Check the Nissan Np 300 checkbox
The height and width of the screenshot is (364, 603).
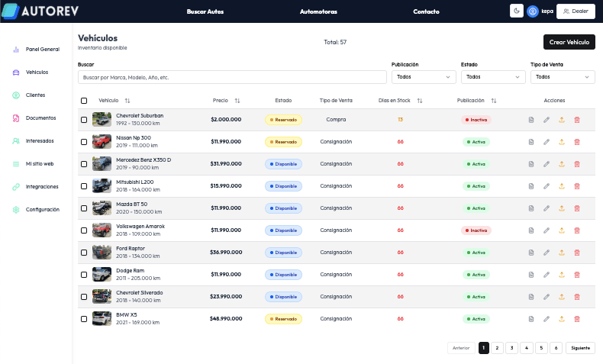(84, 142)
